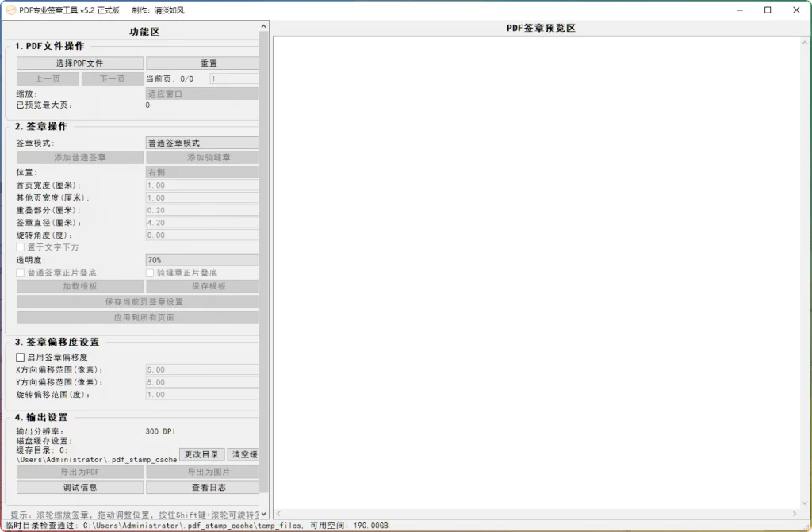The height and width of the screenshot is (532, 812).
Task: Click 下一页 to go to next page
Action: (110, 78)
